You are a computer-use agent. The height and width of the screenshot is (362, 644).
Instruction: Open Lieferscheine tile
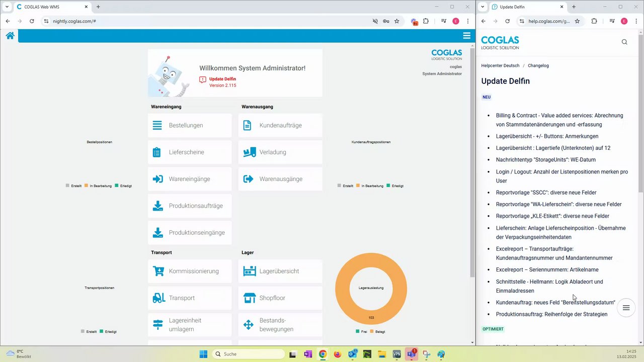190,152
